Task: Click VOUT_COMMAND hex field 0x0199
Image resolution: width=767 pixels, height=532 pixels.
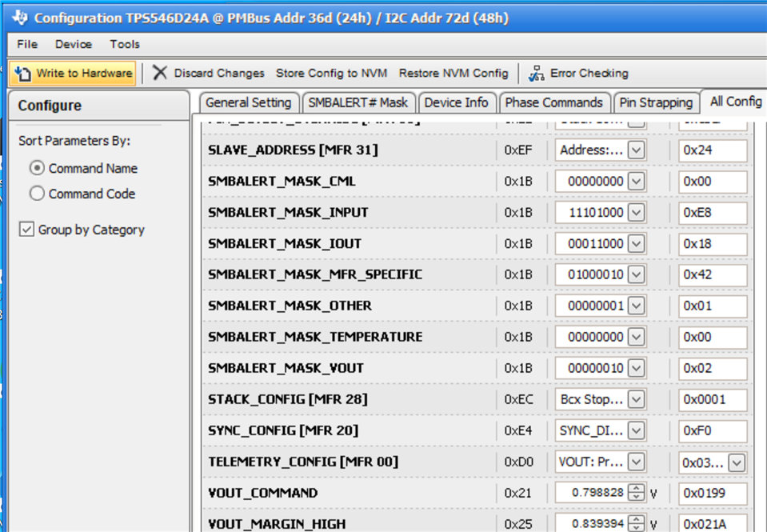Action: point(713,493)
